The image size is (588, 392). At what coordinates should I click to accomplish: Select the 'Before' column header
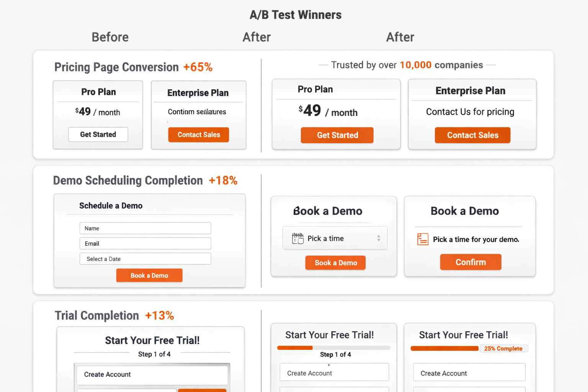pos(110,37)
